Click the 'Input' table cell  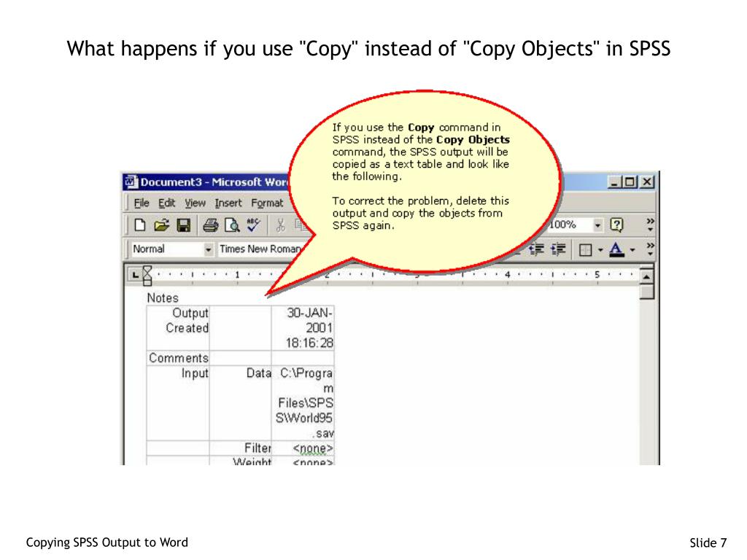tap(178, 402)
